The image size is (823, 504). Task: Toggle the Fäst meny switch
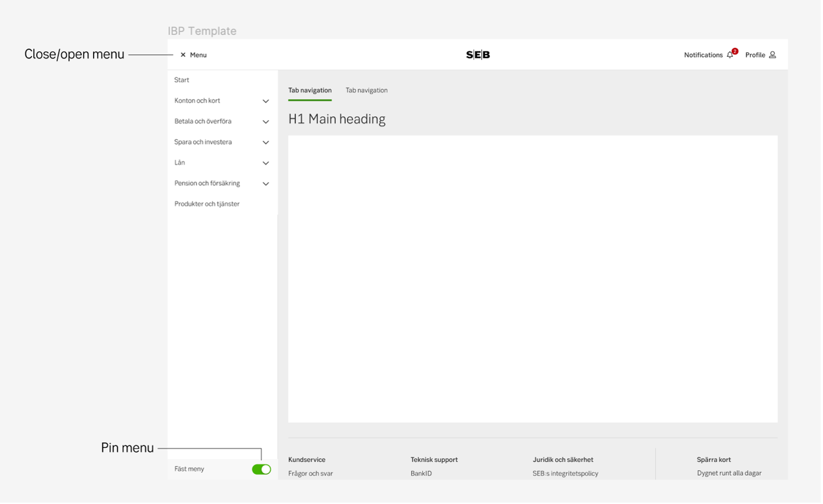coord(261,469)
